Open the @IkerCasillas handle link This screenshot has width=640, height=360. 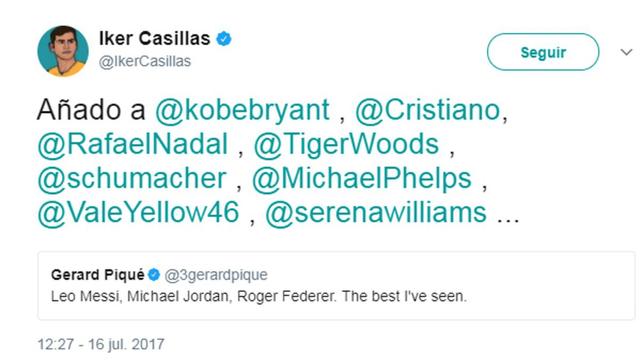pyautogui.click(x=145, y=61)
